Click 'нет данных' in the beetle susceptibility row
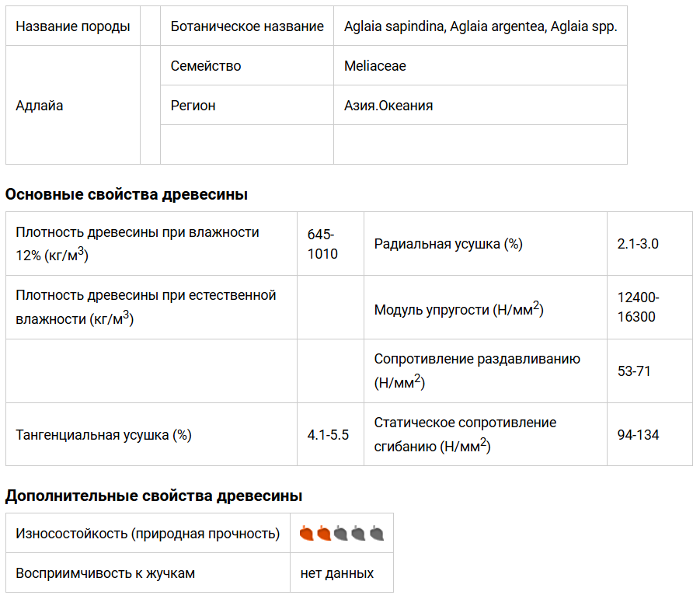Image resolution: width=700 pixels, height=609 pixels. [337, 573]
